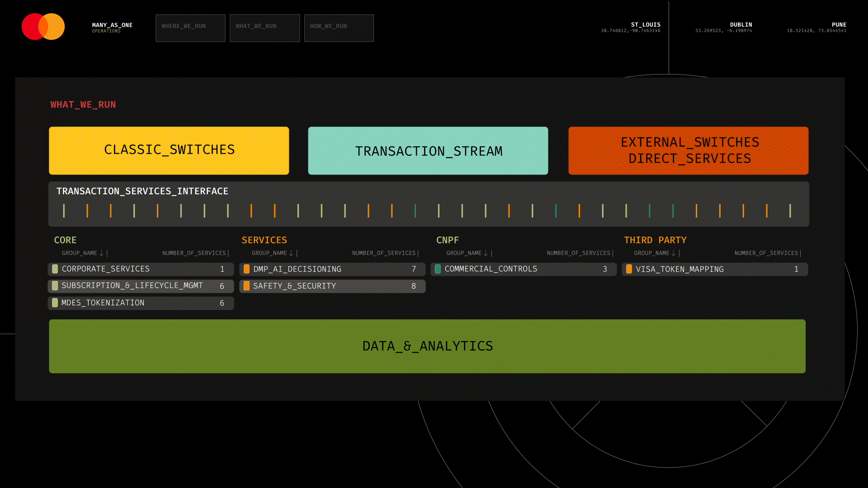This screenshot has height=488, width=868.
Task: Click the orange marker beside SAFETY_&_SECURITY
Action: [x=246, y=286]
